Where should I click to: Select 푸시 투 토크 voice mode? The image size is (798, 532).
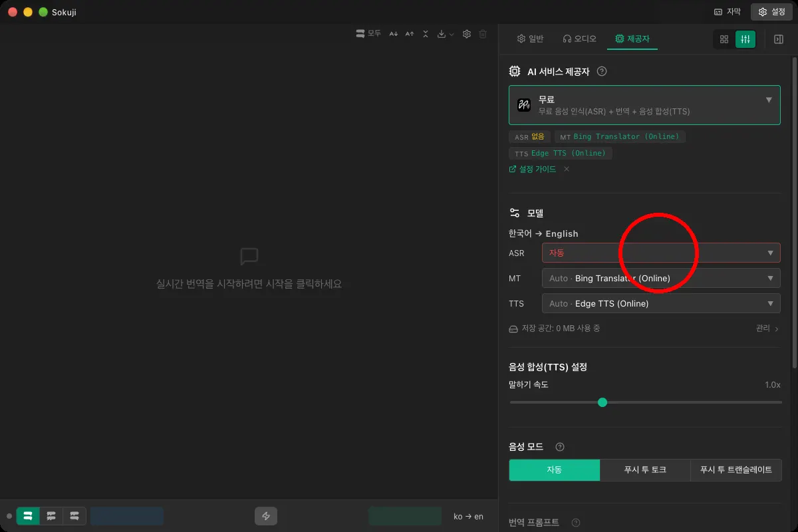(x=645, y=469)
